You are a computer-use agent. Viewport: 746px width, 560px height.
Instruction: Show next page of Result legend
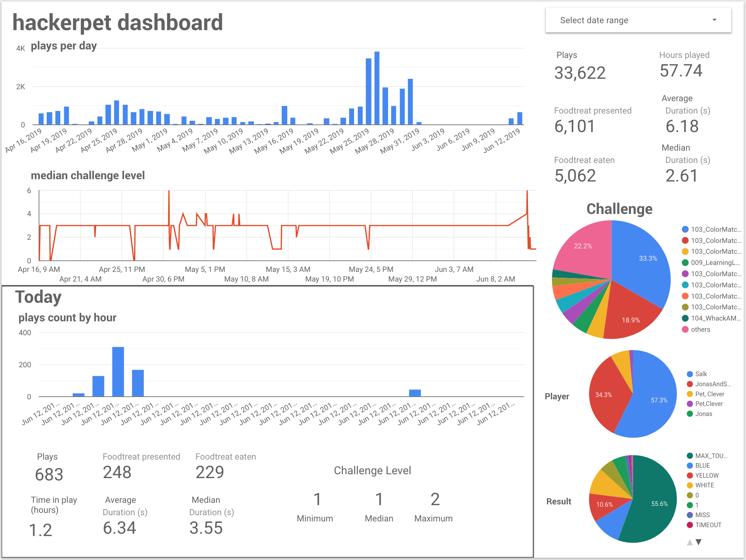pyautogui.click(x=698, y=542)
